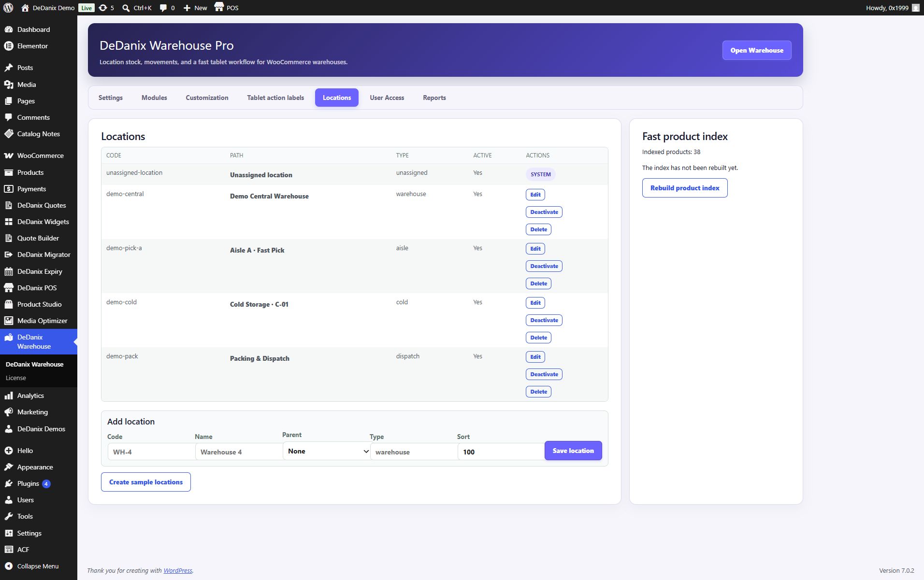Screen dimensions: 924x580
Task: Click the WordPress logo icon
Action: [x=8, y=8]
